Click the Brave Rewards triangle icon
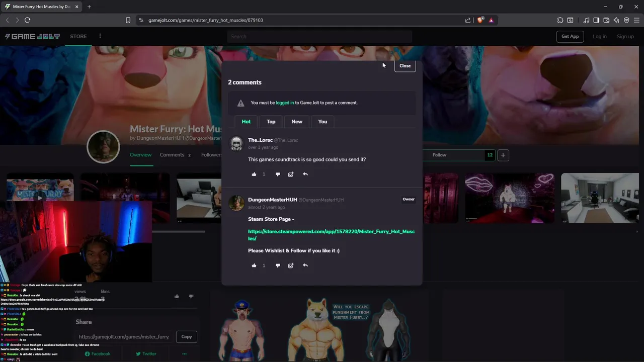This screenshot has width=644, height=362. (x=491, y=20)
